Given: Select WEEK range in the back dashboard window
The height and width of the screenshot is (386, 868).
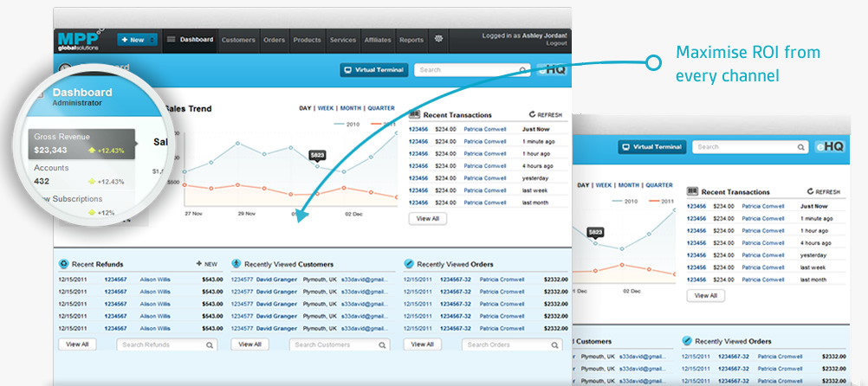Looking at the screenshot, I should 604,185.
